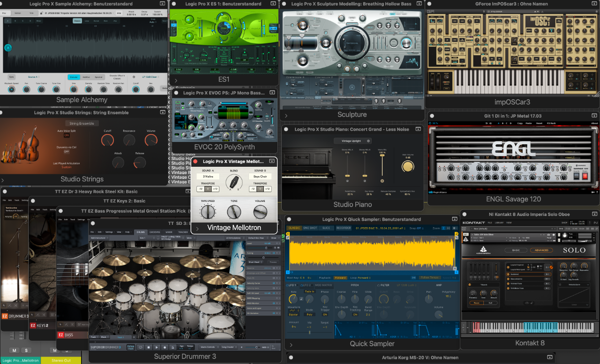Click the S solo button on the Mellotron channel strip
Screen dimensions: 600x364
point(27,350)
